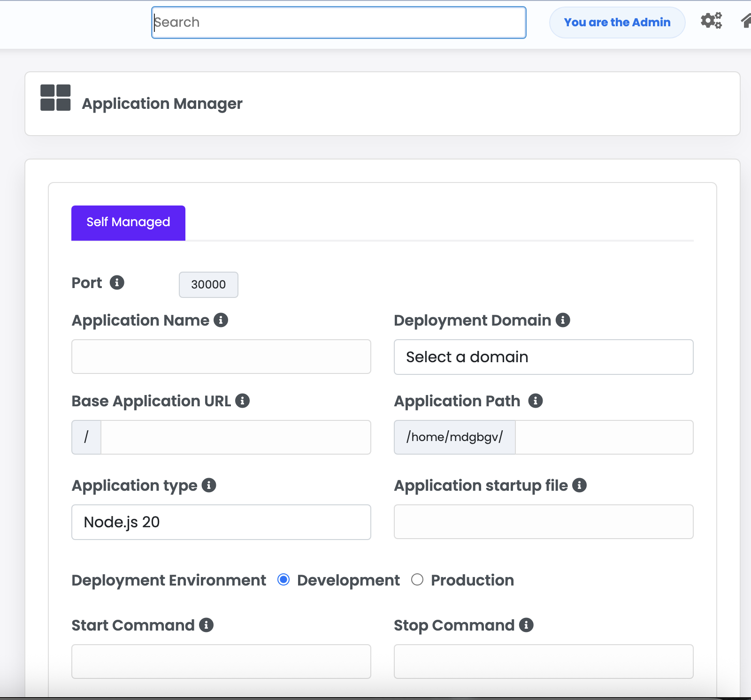This screenshot has height=700, width=751.
Task: Expand the Node.js 20 application type dropdown
Action: (x=221, y=522)
